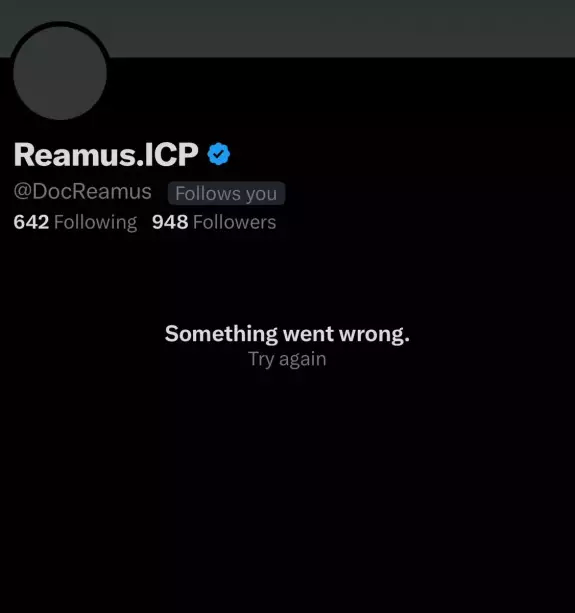Select the word Following next to 642
This screenshot has height=613, width=575.
coord(95,222)
